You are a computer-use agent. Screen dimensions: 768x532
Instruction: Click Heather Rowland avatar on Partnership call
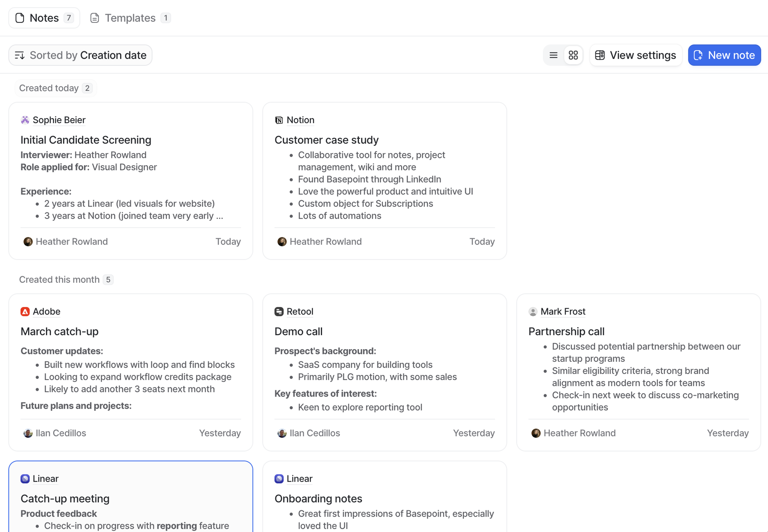[x=536, y=433]
